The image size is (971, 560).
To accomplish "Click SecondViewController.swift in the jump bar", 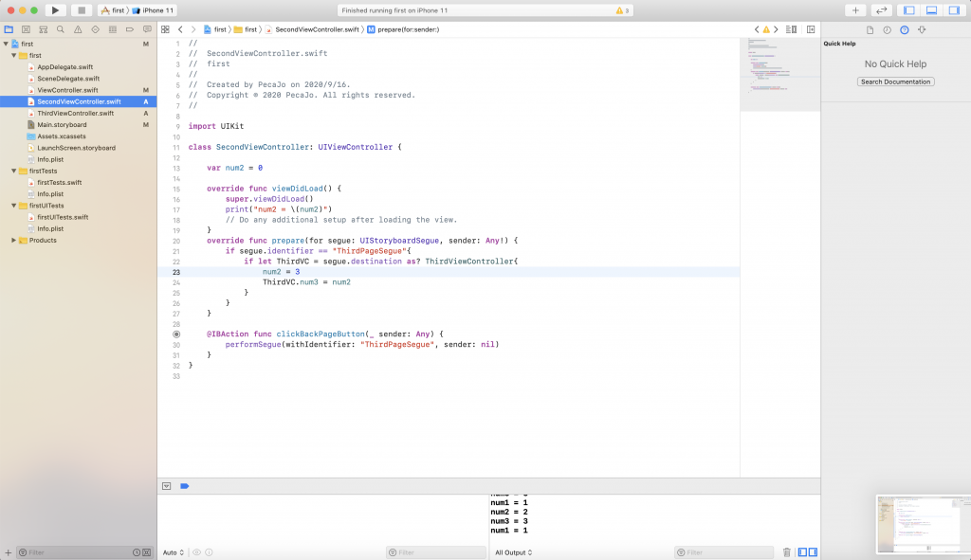I will click(313, 29).
